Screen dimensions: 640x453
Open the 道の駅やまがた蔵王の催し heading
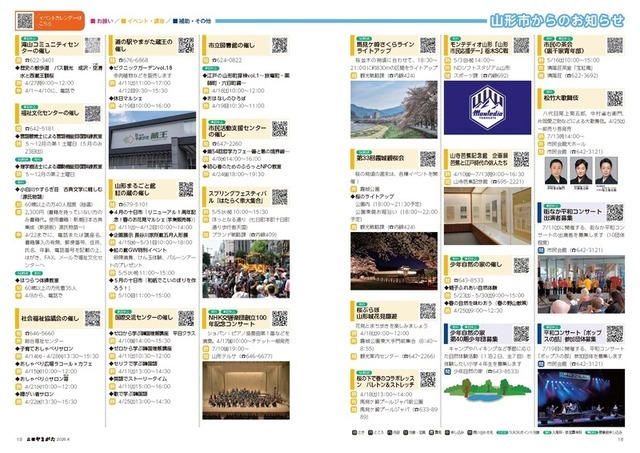pyautogui.click(x=143, y=44)
